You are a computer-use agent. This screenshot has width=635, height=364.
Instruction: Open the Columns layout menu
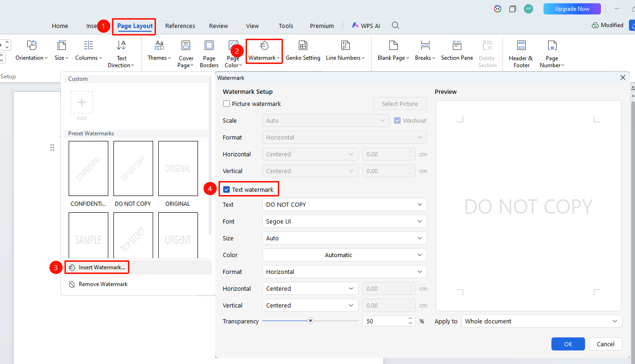click(88, 51)
